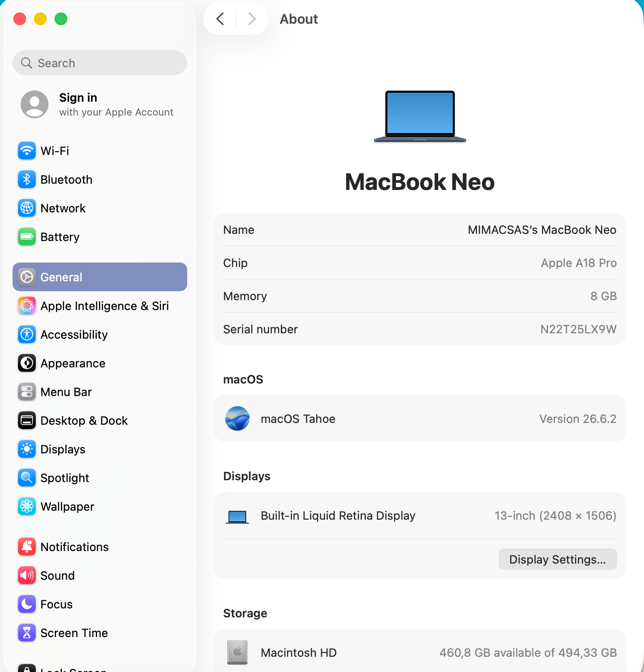Click the Spotlight magnifier icon
The width and height of the screenshot is (644, 672).
(27, 478)
